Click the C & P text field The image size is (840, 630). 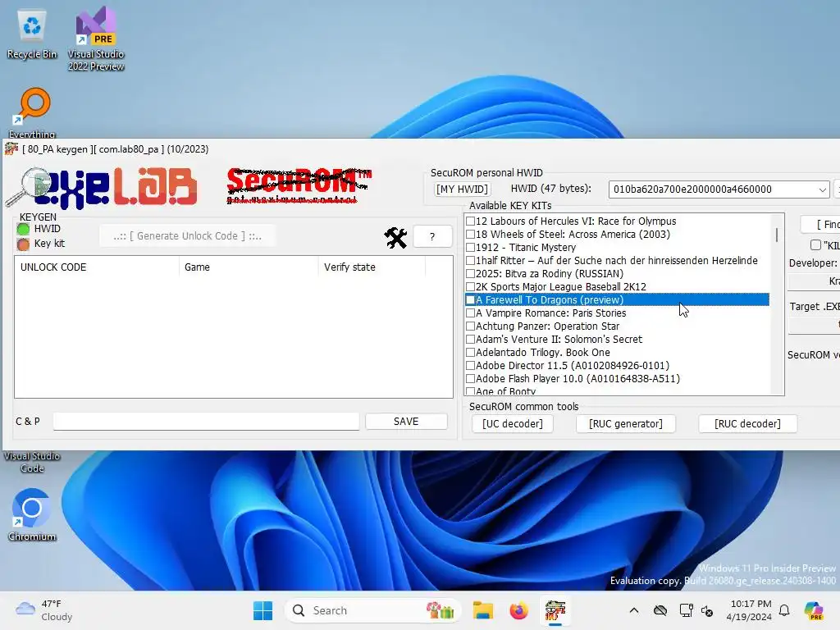click(x=206, y=422)
